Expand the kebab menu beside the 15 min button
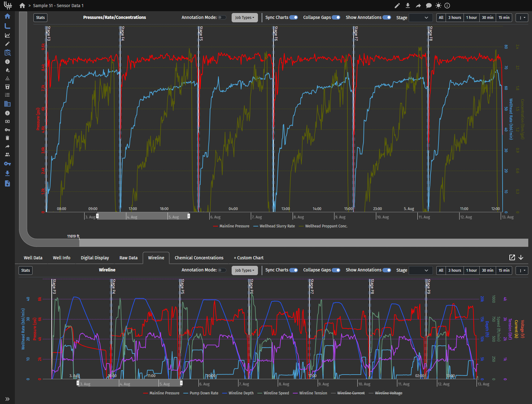This screenshot has width=532, height=404. pos(522,18)
